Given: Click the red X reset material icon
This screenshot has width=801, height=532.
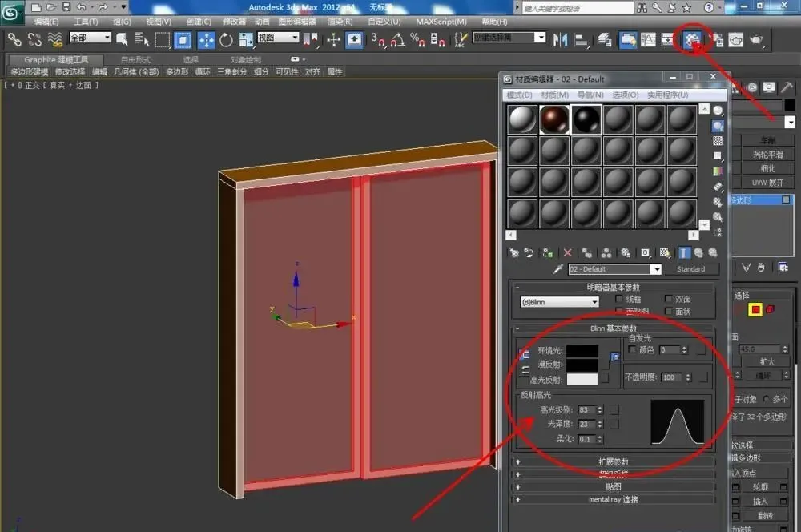Looking at the screenshot, I should (x=568, y=252).
